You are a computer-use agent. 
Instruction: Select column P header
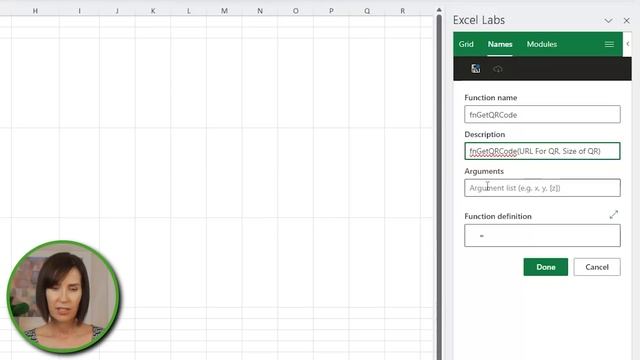[x=331, y=11]
